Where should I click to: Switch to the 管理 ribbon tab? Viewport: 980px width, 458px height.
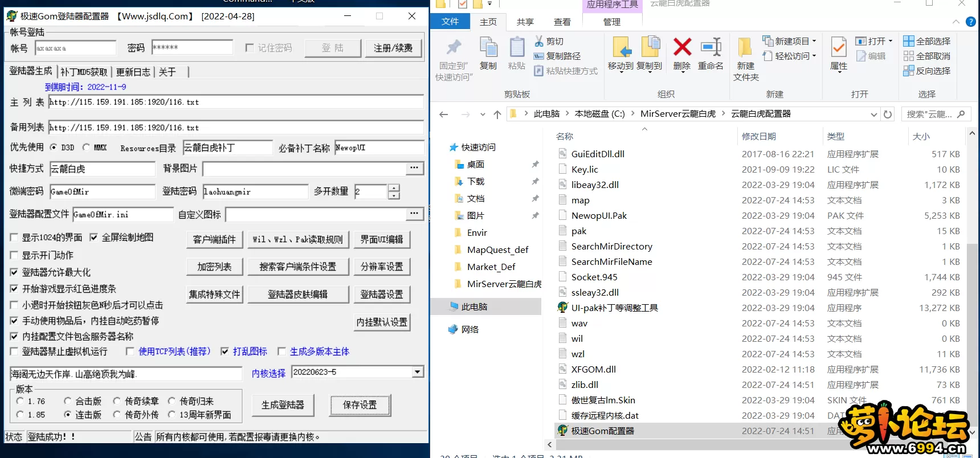pyautogui.click(x=611, y=22)
